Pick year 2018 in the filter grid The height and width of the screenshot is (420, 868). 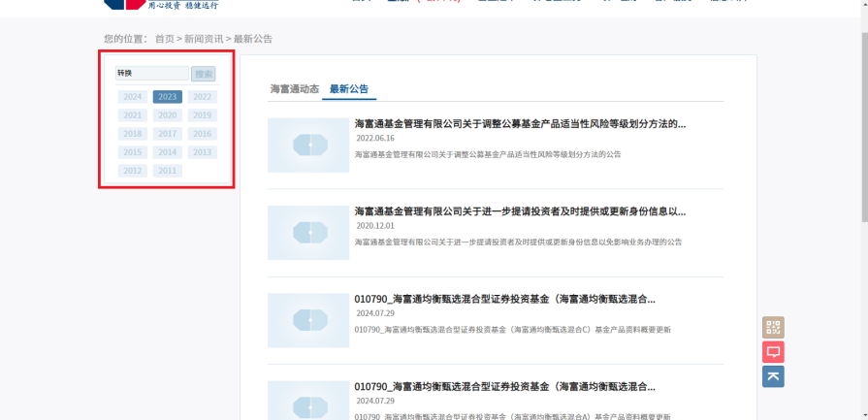(x=133, y=134)
